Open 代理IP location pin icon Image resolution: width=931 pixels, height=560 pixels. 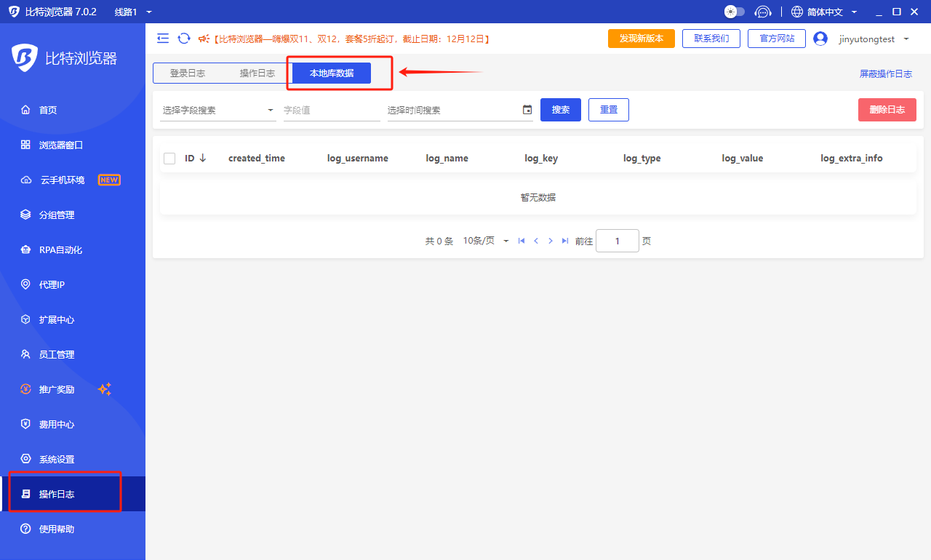(x=26, y=284)
